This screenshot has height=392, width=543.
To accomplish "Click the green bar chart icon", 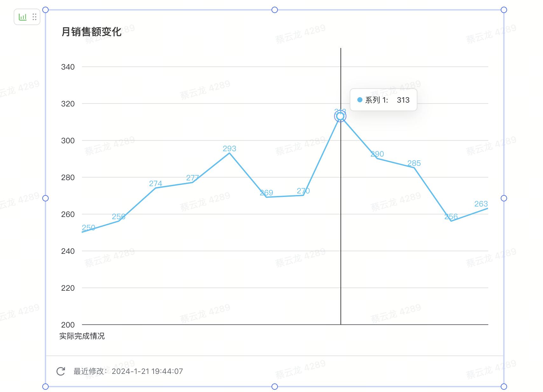I will [x=23, y=17].
